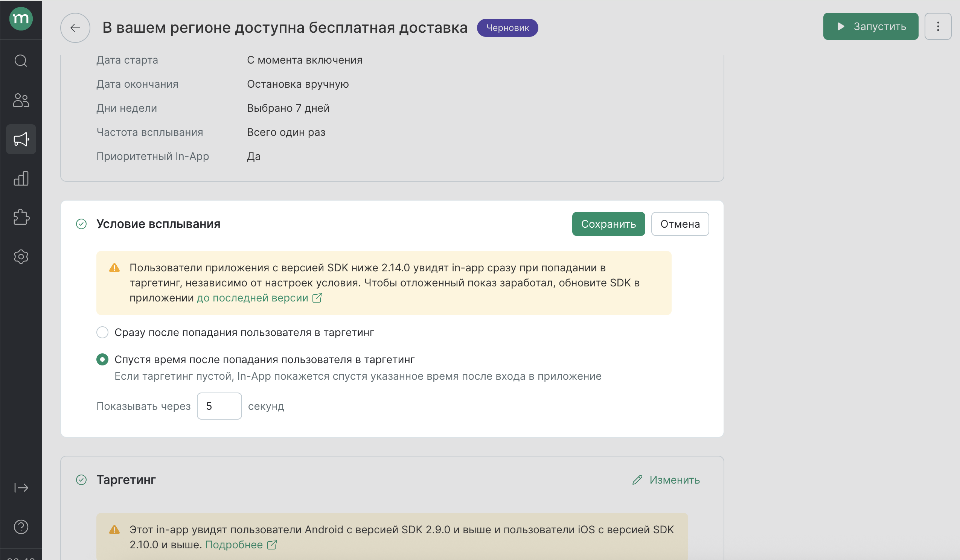Click the warning triangle in SDK 2.14.0 notice
This screenshot has width=960, height=560.
[114, 268]
